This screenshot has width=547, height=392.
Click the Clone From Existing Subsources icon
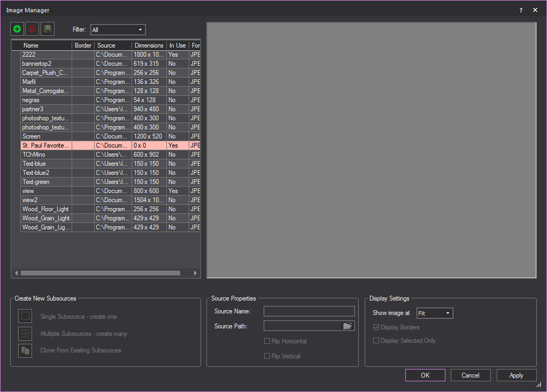click(x=25, y=351)
